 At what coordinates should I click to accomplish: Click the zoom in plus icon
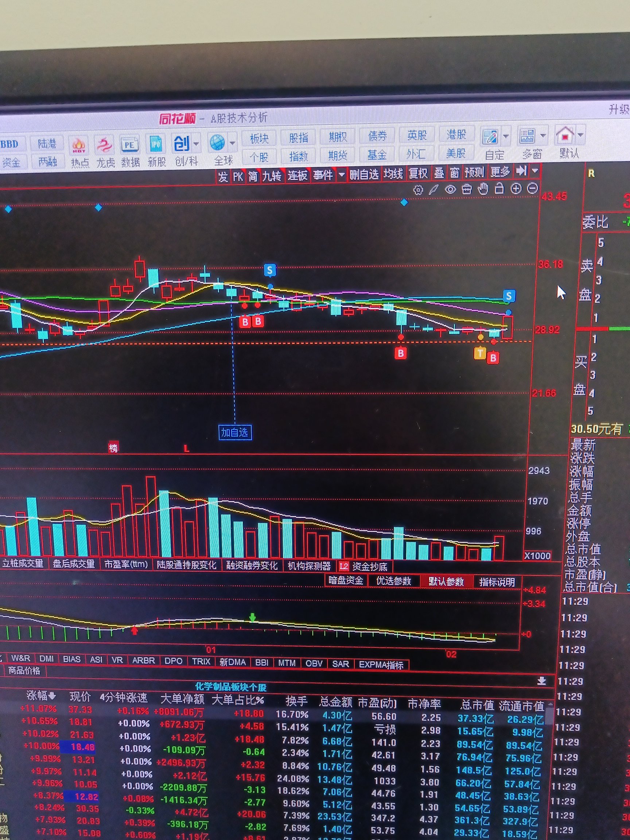[x=516, y=188]
